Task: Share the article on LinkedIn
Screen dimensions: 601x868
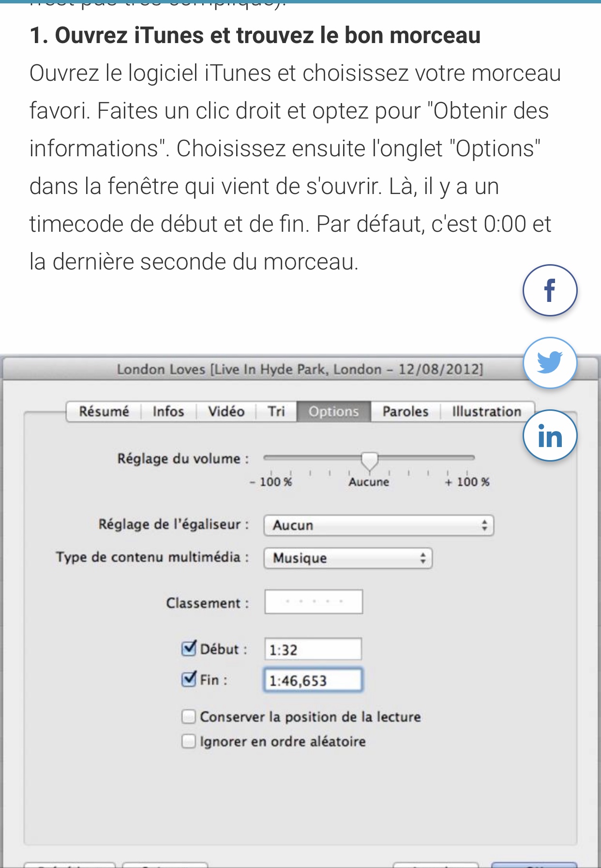Action: pyautogui.click(x=550, y=435)
